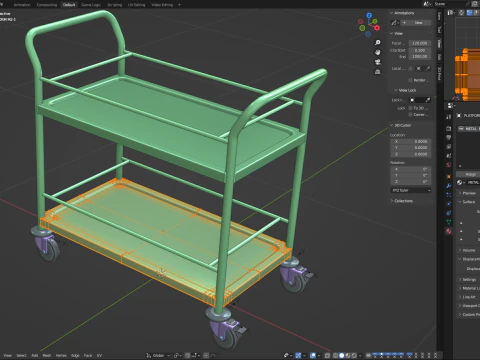Open the XYZ Euler rotation mode dropdown
This screenshot has width=480, height=360.
coord(411,190)
